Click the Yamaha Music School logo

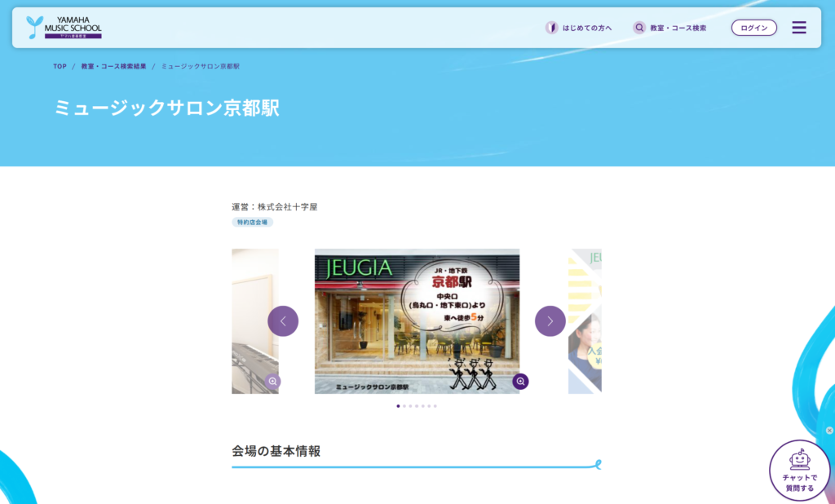(64, 27)
